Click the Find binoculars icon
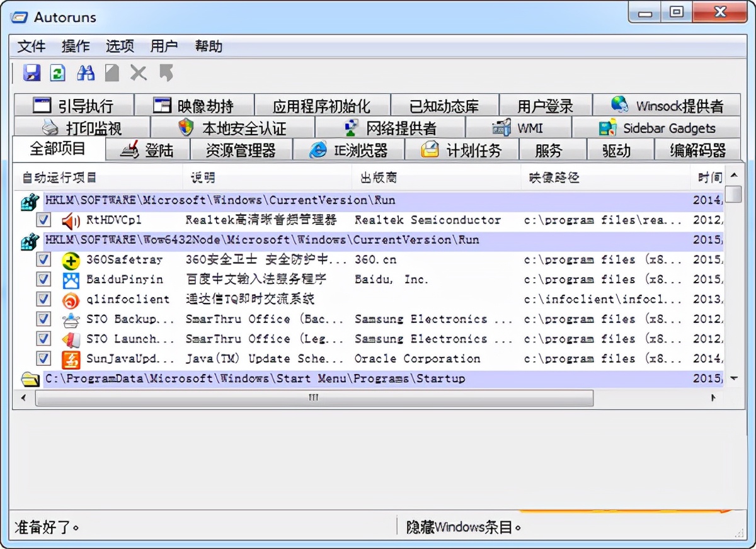 (x=86, y=73)
